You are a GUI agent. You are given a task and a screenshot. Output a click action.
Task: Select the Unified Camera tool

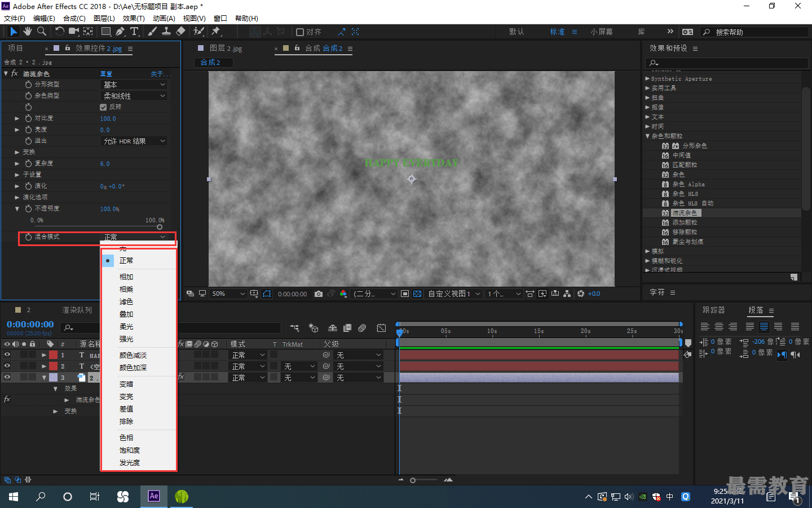[x=74, y=32]
